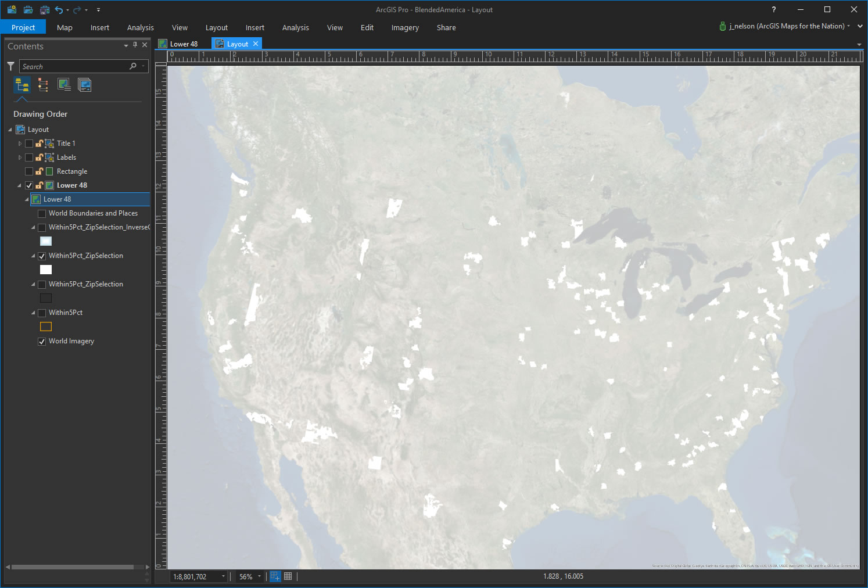The height and width of the screenshot is (588, 868).
Task: Click the orange outline swatch under Within5Pct
Action: (46, 327)
